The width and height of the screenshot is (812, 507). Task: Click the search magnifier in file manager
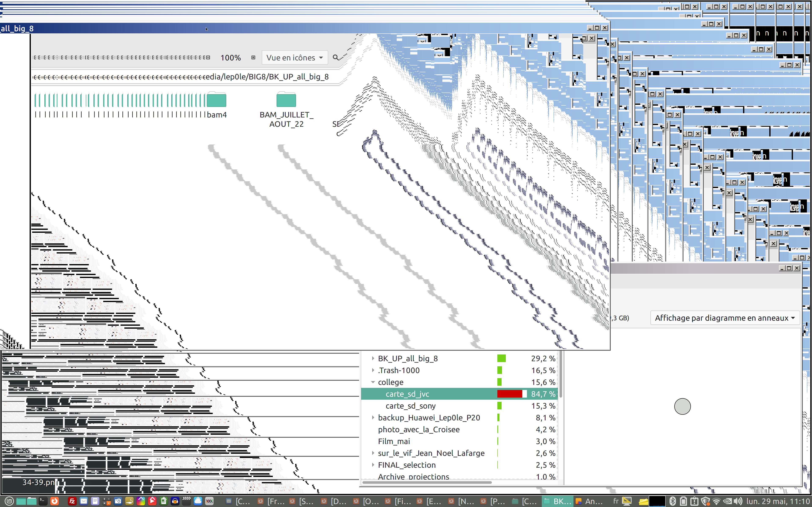tap(336, 58)
